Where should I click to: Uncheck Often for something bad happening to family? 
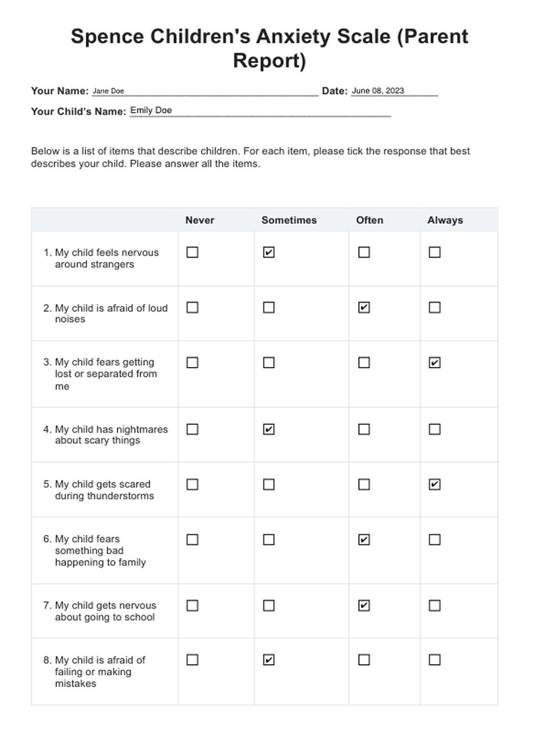[364, 540]
